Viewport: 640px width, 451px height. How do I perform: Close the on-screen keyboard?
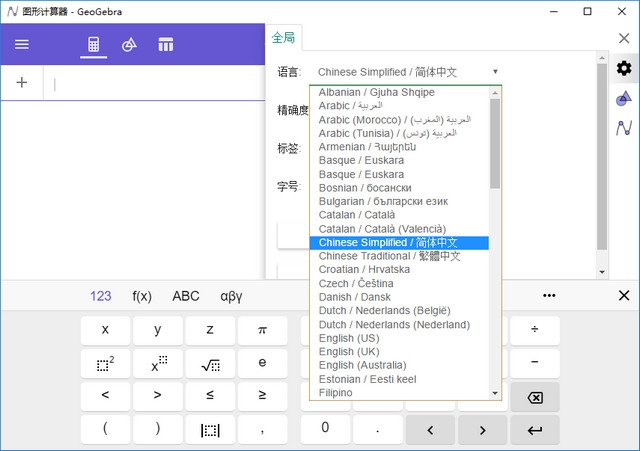(x=623, y=296)
